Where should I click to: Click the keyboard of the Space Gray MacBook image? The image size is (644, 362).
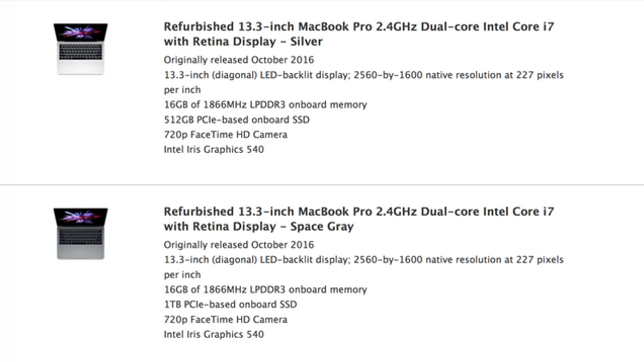click(80, 237)
